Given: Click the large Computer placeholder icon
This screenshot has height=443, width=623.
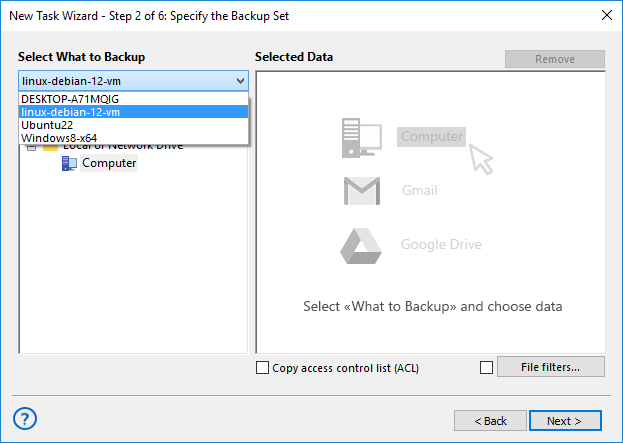Looking at the screenshot, I should click(362, 136).
